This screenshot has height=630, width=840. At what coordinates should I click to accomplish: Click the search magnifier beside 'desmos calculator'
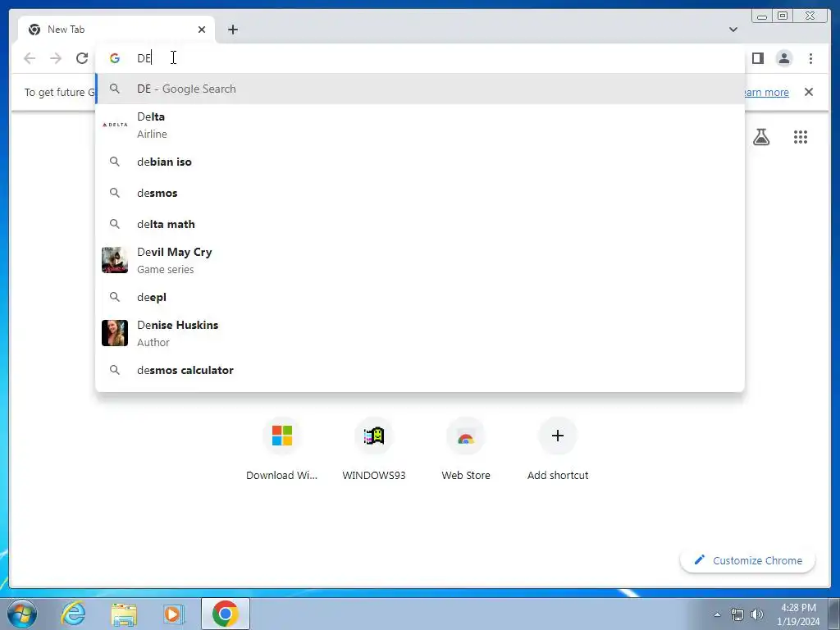pos(115,370)
